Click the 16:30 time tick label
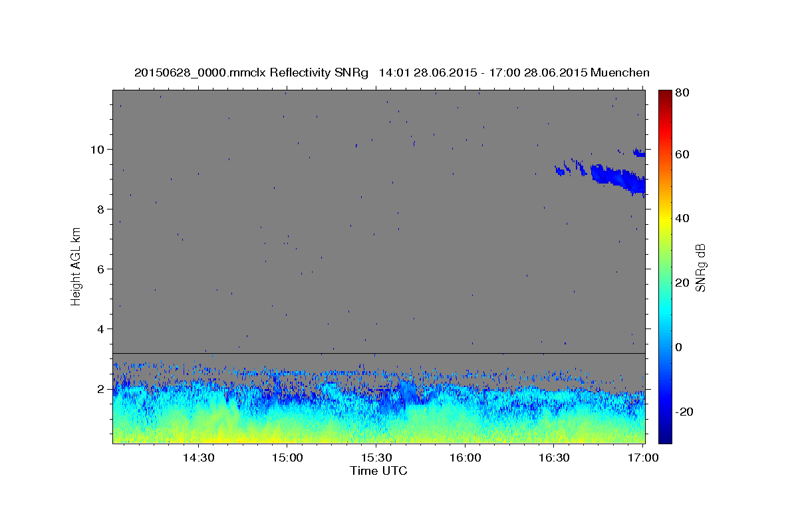798x532 pixels. (554, 458)
